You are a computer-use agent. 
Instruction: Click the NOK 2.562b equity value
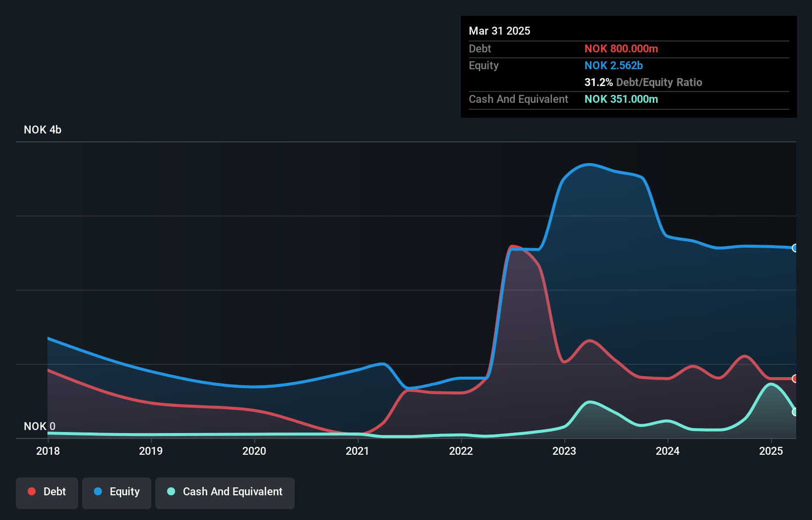pos(614,65)
